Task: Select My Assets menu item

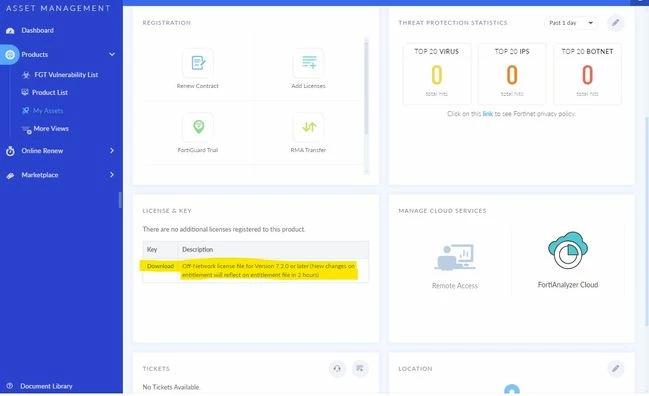Action: 48,110
